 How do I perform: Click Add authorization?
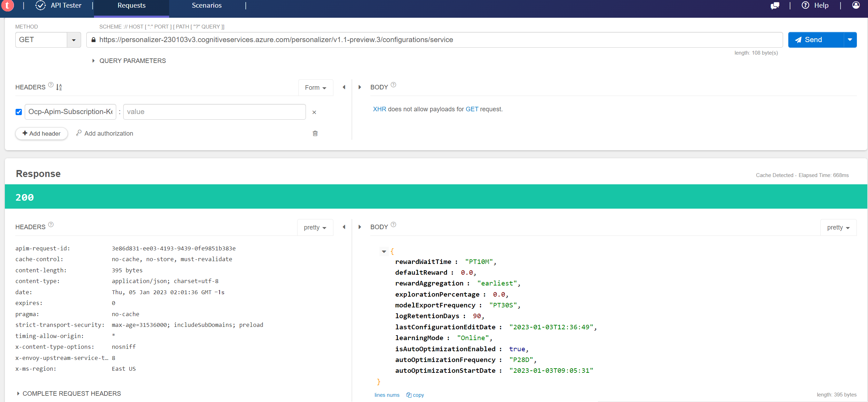[105, 134]
